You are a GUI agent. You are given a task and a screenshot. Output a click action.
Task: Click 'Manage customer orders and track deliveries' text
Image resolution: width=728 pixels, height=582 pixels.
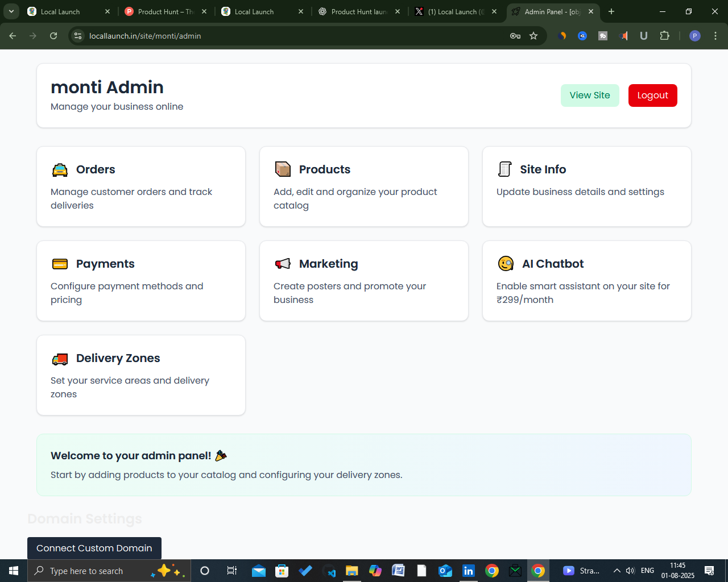[x=131, y=198]
